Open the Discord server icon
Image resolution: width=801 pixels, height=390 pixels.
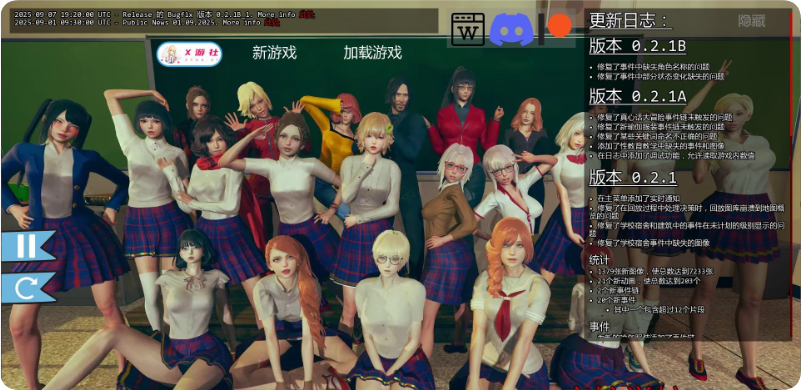pos(511,29)
